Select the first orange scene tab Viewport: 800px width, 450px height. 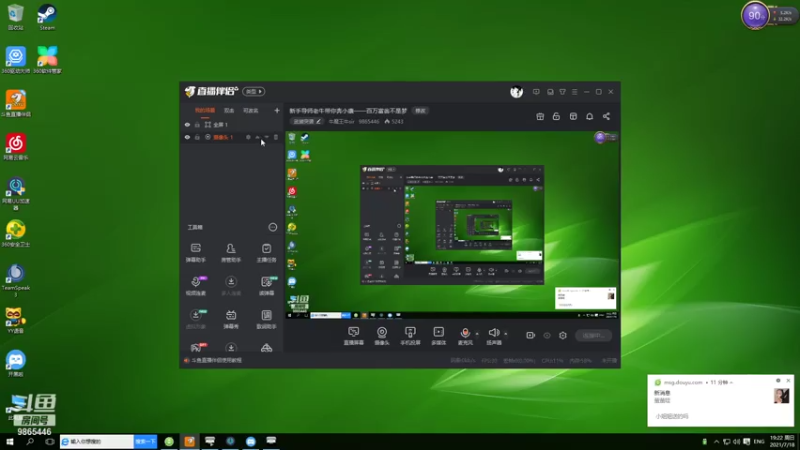(205, 111)
